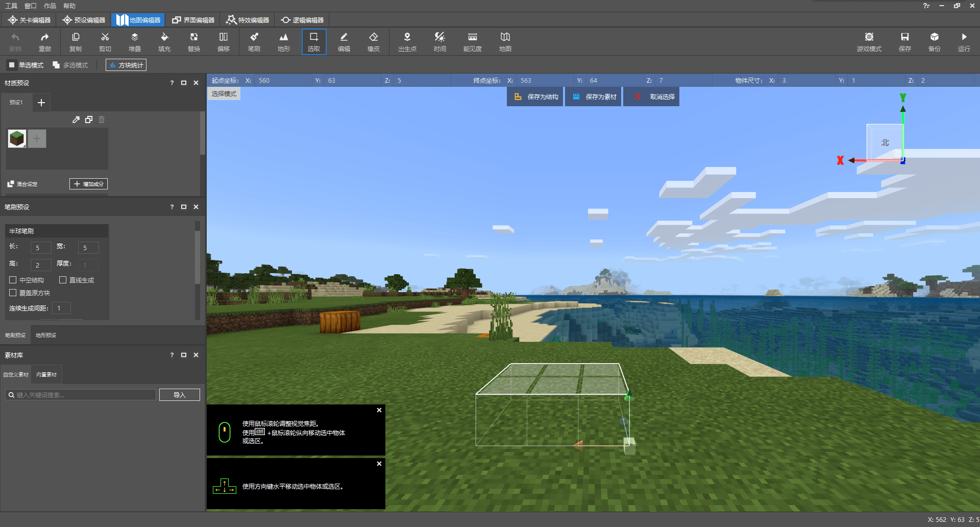The height and width of the screenshot is (527, 980).
Task: Click the 素材库 keyword search field
Action: point(81,395)
